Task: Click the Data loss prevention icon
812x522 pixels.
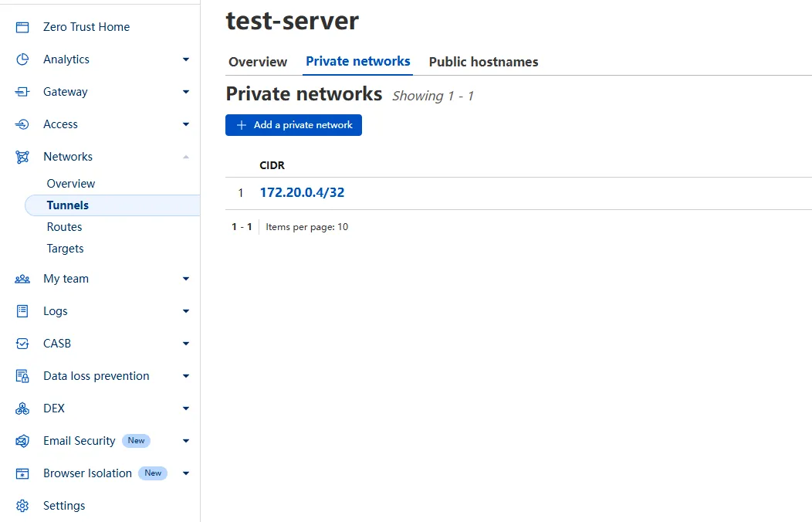Action: [22, 375]
